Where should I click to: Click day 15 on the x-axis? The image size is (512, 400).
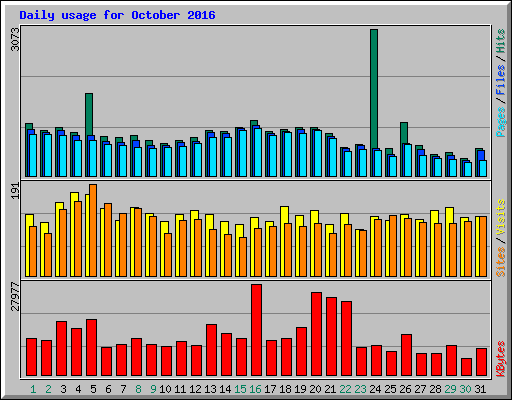(240, 389)
